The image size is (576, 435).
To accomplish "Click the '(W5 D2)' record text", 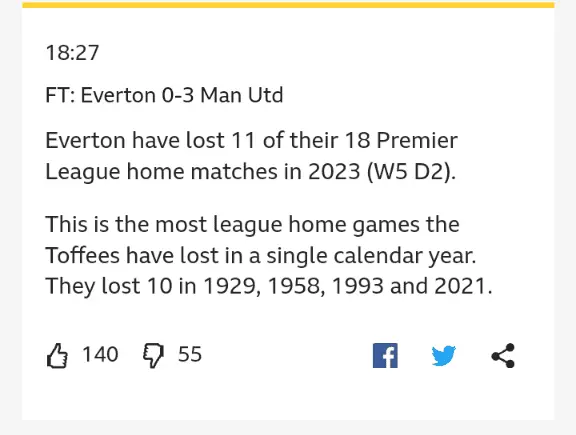I will 411,172.
